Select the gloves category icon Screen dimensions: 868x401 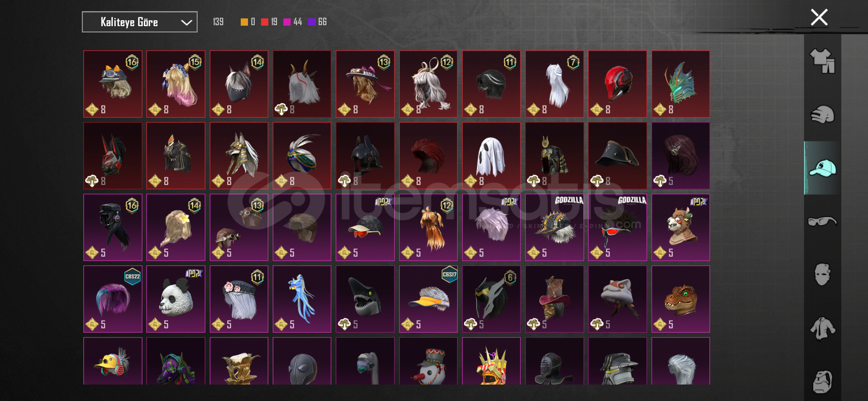[x=822, y=115]
